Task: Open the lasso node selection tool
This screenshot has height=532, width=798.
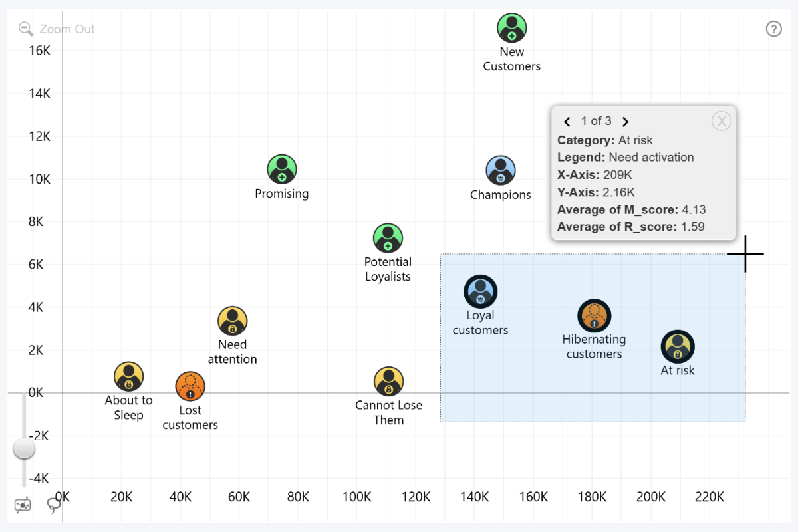Action: 22,505
